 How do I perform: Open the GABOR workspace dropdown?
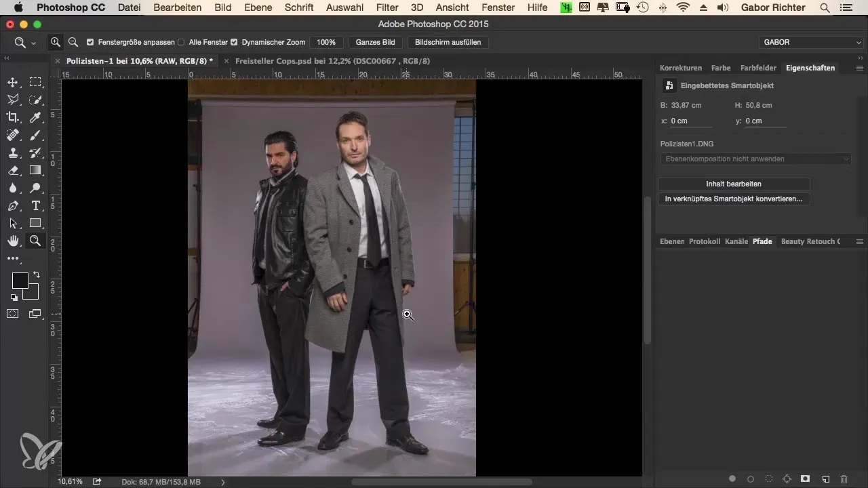810,42
